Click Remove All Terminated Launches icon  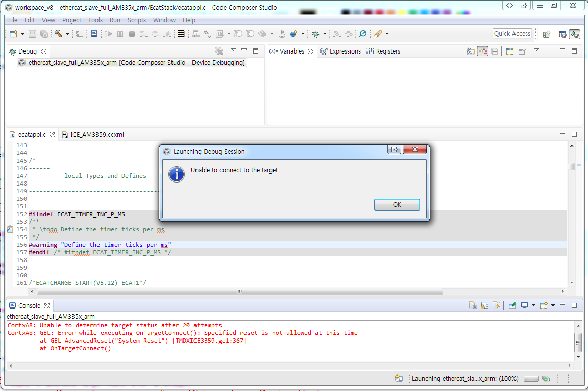coord(219,51)
